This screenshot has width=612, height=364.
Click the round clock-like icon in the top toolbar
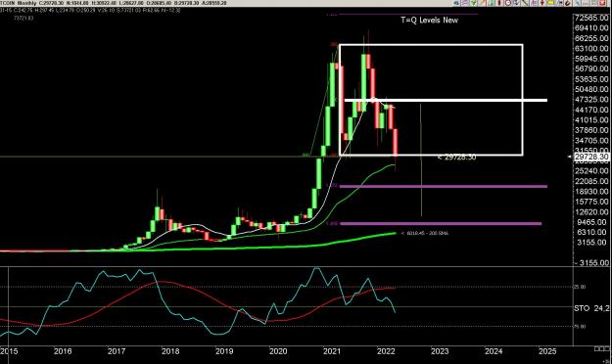point(508,3)
